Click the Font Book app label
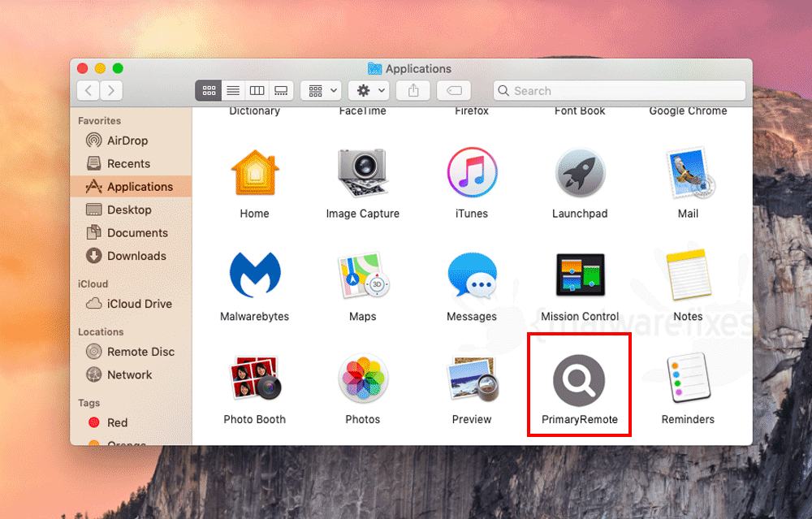 pyautogui.click(x=580, y=111)
